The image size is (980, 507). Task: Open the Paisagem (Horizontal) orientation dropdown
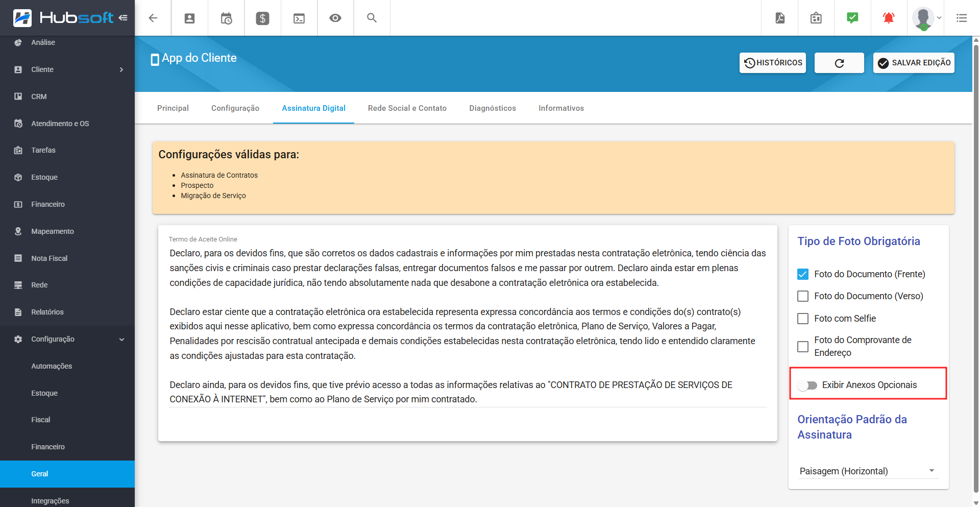[868, 471]
